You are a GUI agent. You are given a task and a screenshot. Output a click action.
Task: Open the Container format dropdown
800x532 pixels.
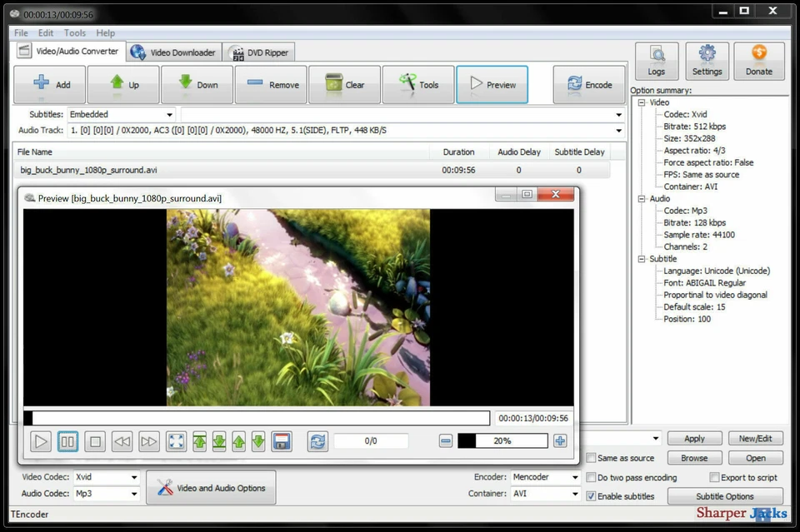pos(575,494)
